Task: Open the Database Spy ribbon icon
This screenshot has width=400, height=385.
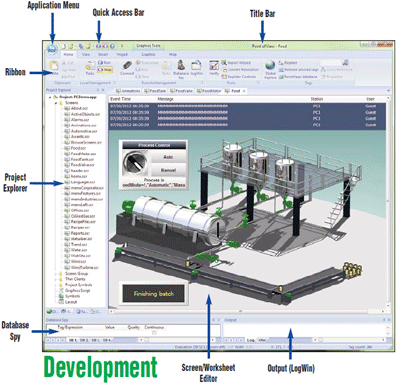Action: click(x=181, y=69)
